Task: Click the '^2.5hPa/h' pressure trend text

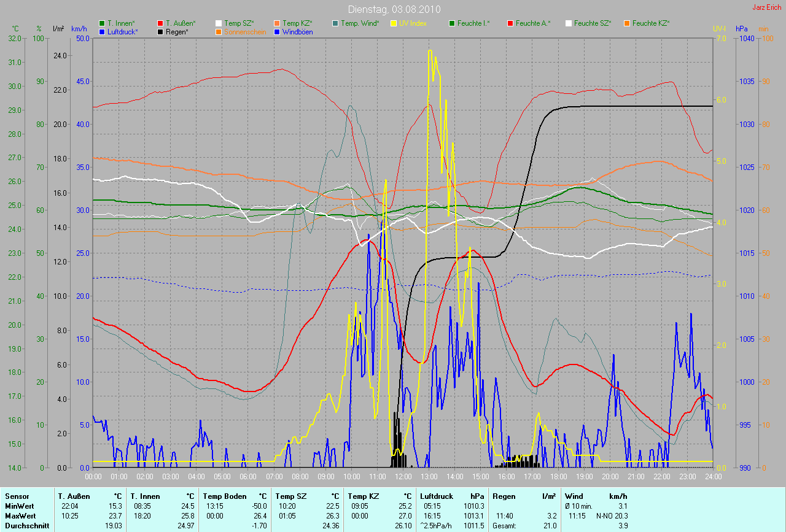Action: coord(437,526)
